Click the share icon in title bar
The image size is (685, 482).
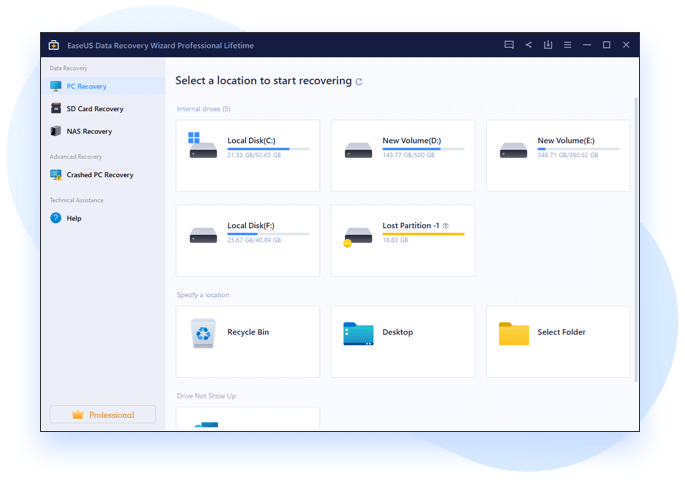click(529, 45)
